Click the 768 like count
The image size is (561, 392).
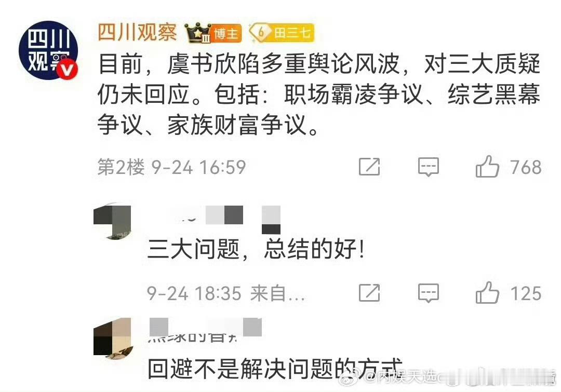click(526, 167)
